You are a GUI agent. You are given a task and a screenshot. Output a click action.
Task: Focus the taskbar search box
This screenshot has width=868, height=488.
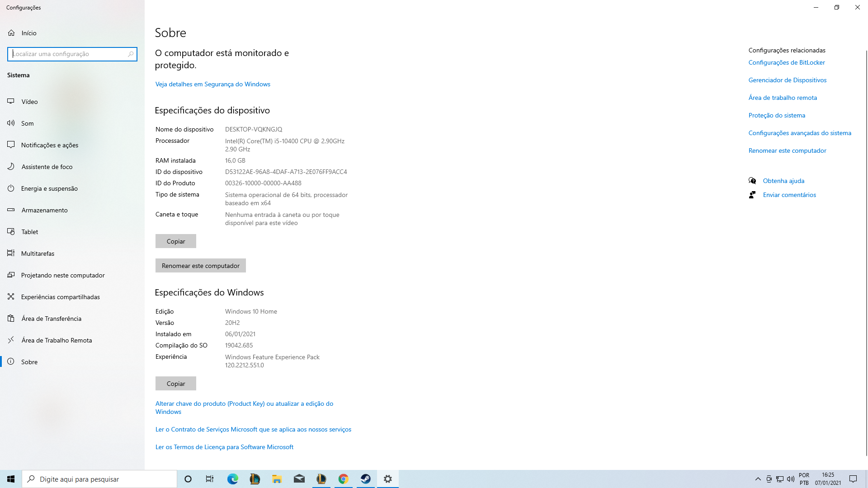[x=99, y=479]
